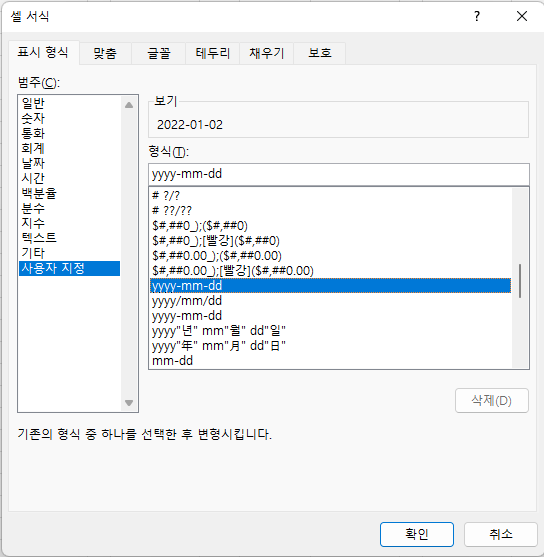Select 시간 category
544x557 pixels.
pyautogui.click(x=69, y=178)
